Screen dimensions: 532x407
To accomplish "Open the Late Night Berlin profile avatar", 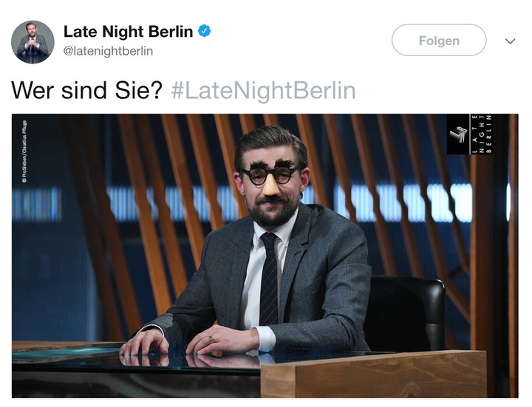I will [33, 41].
